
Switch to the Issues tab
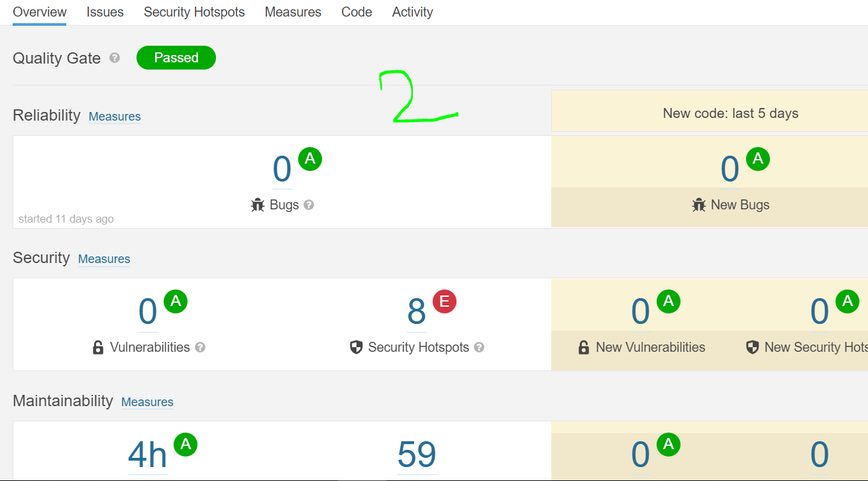(x=105, y=12)
